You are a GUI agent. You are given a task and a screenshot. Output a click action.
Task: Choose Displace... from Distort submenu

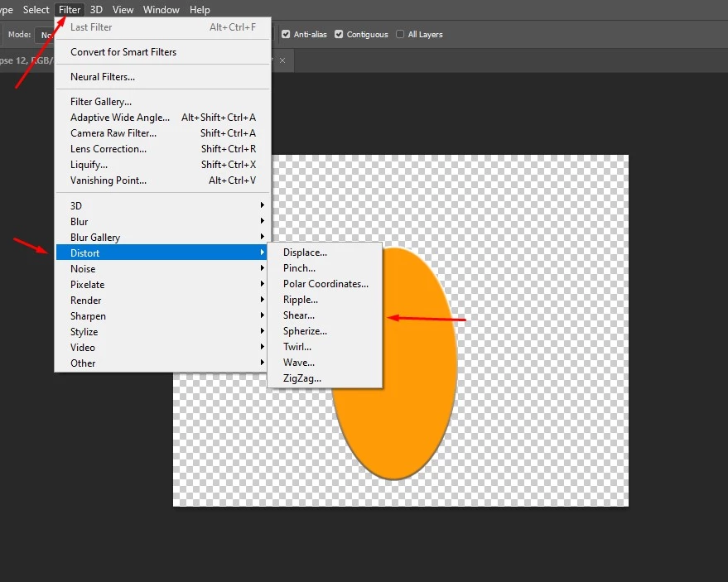[x=325, y=253]
